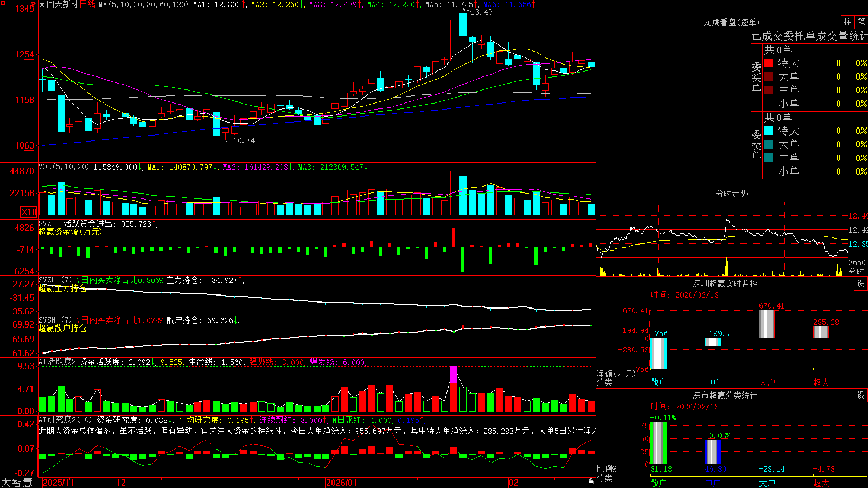The width and height of the screenshot is (868, 488).
Task: Click the small red square icon in top-left corner
Action: 2,2
